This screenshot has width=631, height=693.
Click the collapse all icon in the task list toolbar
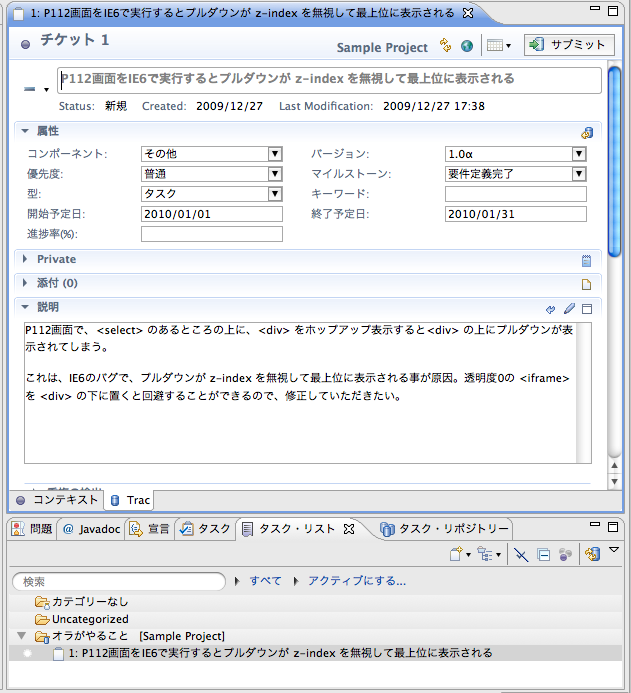(x=543, y=554)
